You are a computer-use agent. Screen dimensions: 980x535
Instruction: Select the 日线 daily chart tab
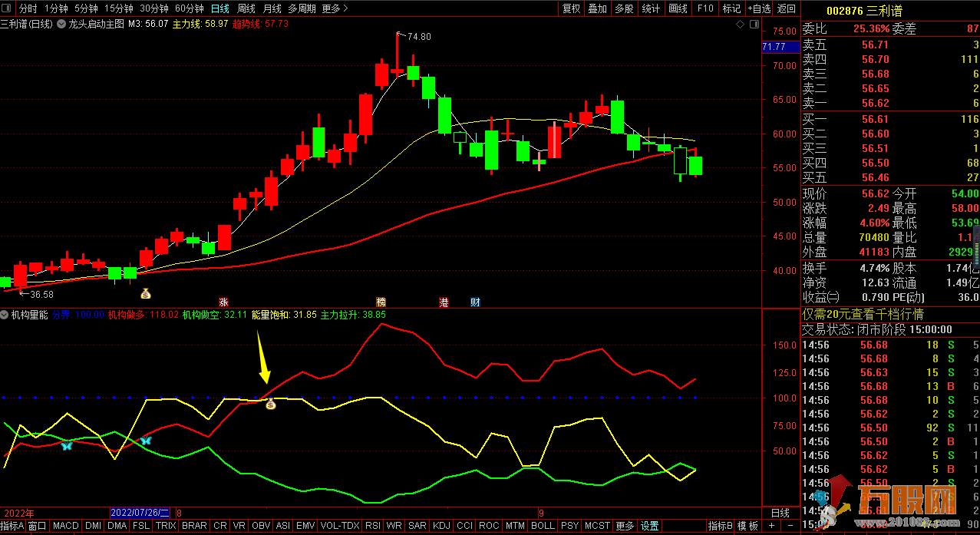pos(220,8)
